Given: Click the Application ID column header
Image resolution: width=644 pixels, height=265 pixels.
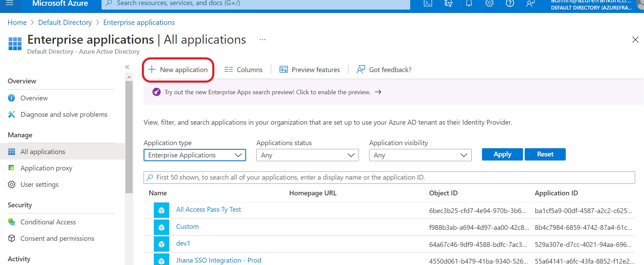Looking at the screenshot, I should click(556, 193).
